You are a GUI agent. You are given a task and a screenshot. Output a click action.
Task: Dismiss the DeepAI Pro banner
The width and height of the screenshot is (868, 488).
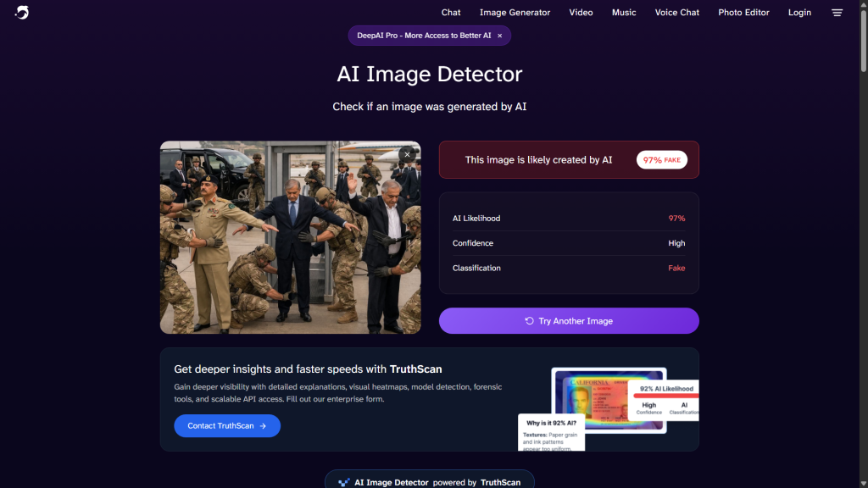point(499,36)
